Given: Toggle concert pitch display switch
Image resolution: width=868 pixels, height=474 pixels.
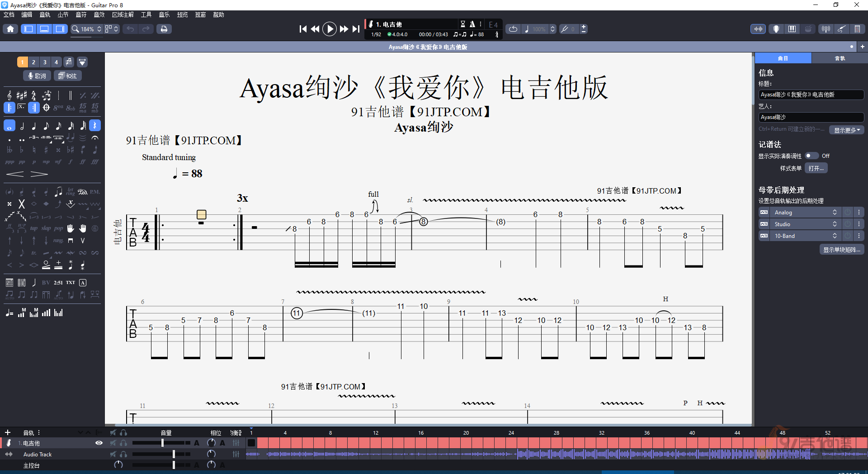Looking at the screenshot, I should (811, 156).
